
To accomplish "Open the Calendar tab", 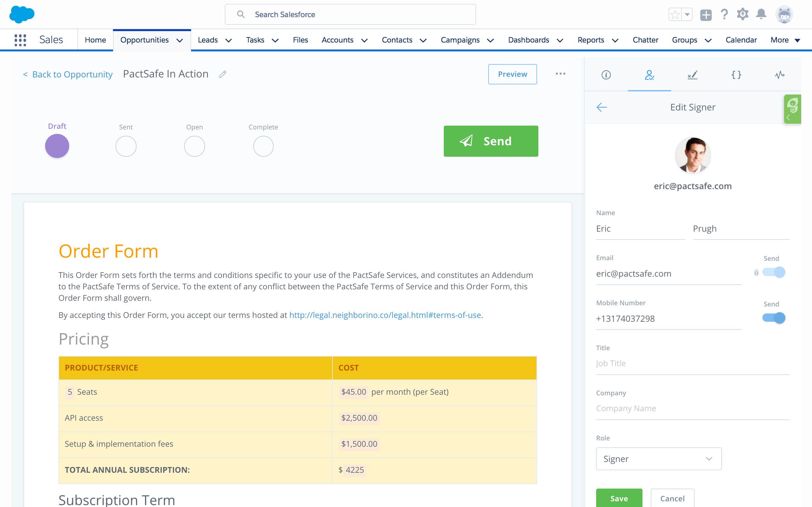I will click(741, 40).
